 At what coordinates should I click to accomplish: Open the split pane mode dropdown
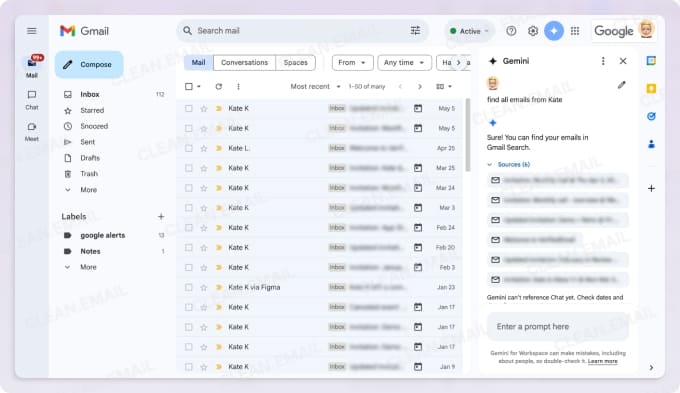point(444,86)
